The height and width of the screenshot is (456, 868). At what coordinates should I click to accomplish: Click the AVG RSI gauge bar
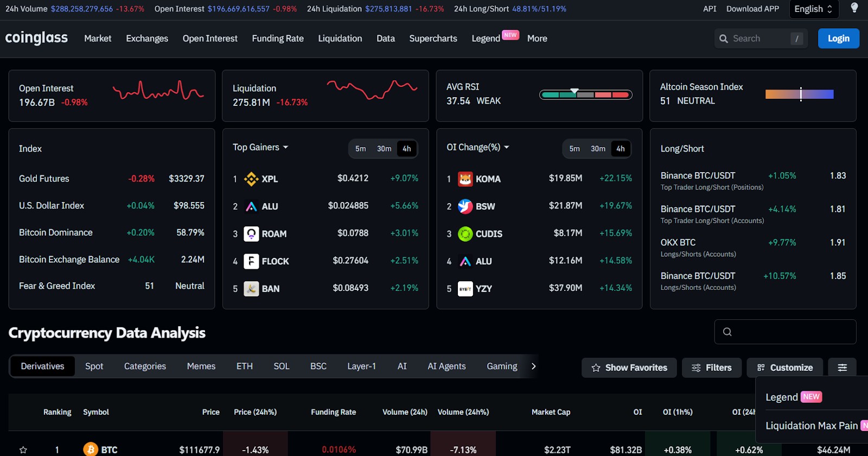tap(586, 94)
